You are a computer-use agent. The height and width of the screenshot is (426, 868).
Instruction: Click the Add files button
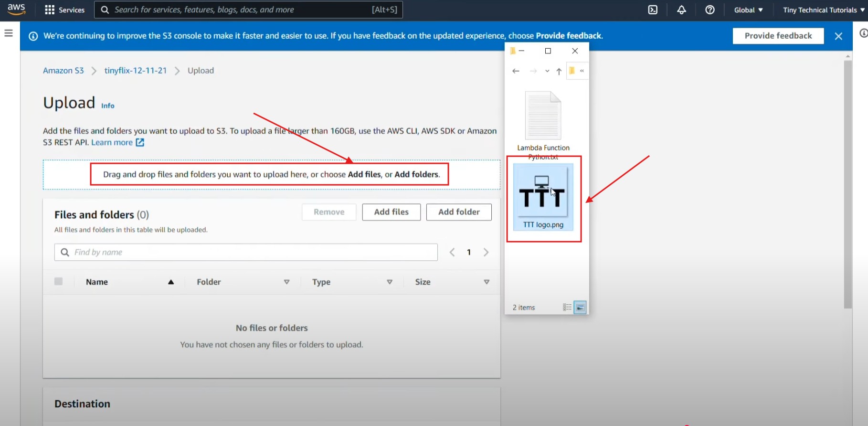391,212
